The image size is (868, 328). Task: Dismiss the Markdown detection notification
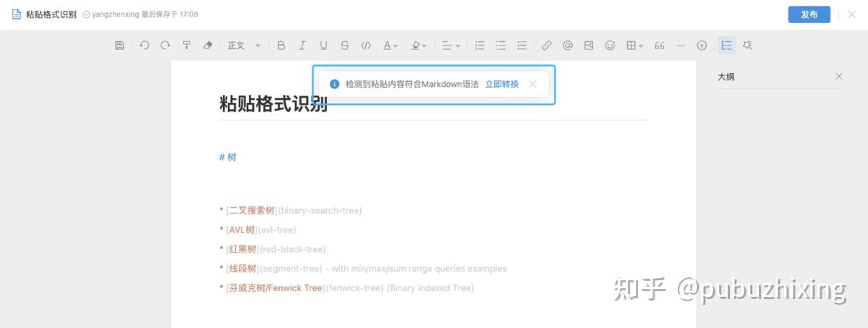(533, 84)
